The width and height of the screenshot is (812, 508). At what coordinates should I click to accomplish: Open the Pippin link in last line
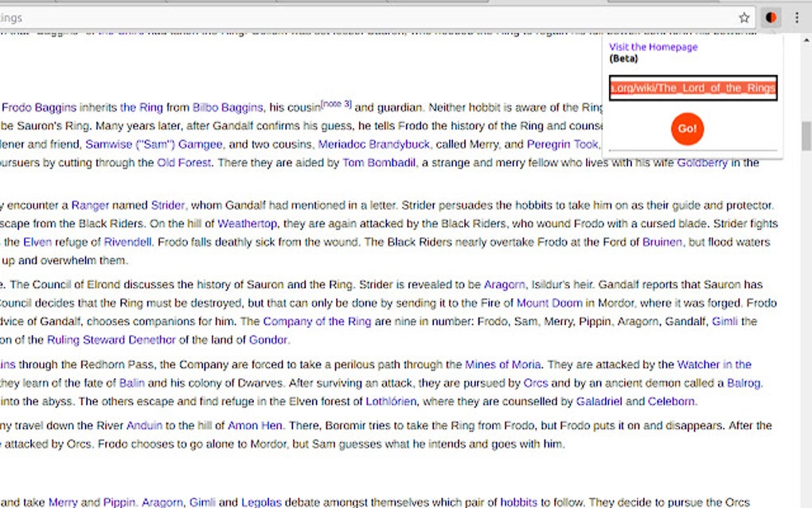[119, 502]
